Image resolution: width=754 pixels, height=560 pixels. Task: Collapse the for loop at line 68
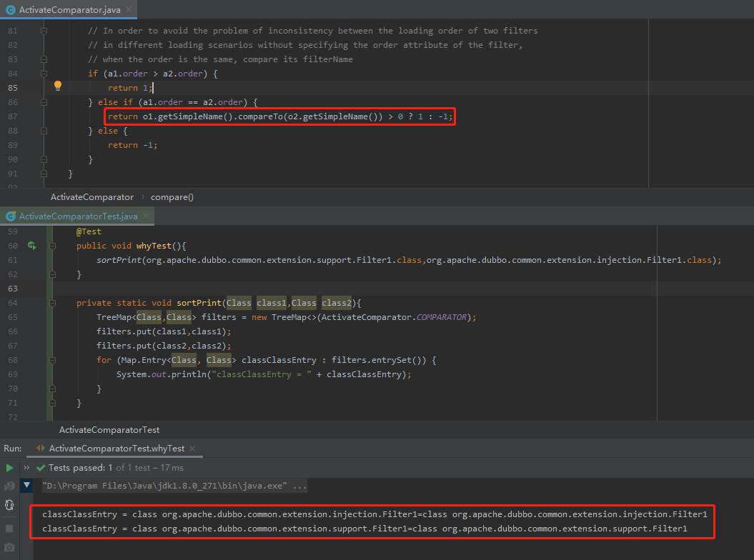[52, 360]
